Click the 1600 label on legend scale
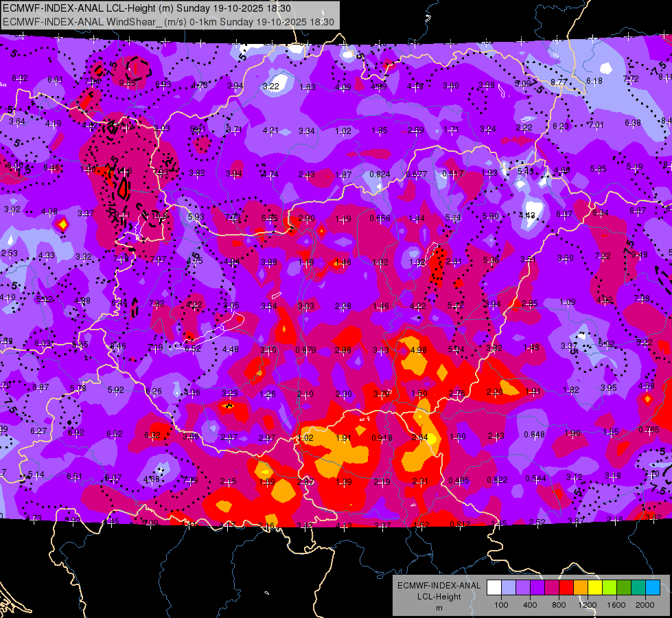This screenshot has height=618, width=672. [616, 605]
